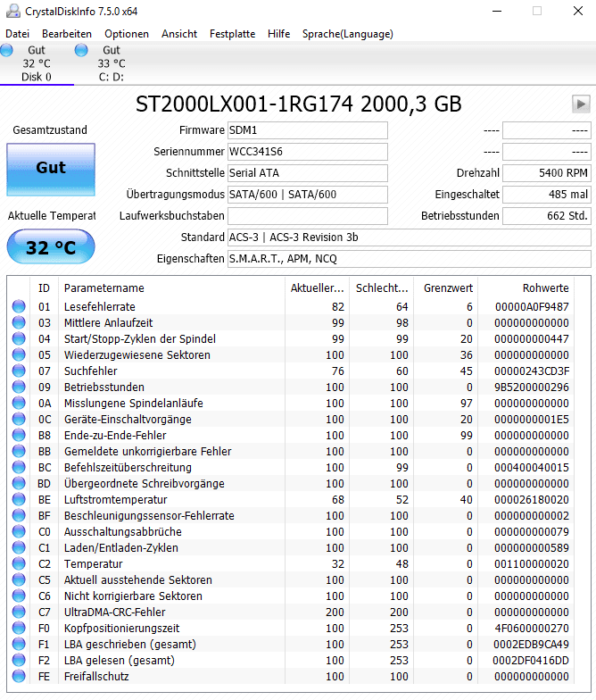
Task: Click the Eingeschaltet field 485 mal
Action: click(x=546, y=195)
